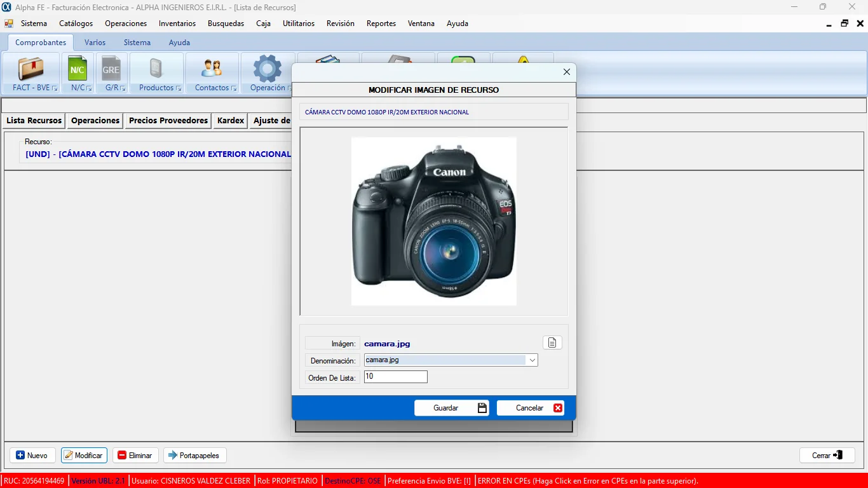This screenshot has height=488, width=868.
Task: Open the Inventarios menu
Action: pyautogui.click(x=177, y=24)
